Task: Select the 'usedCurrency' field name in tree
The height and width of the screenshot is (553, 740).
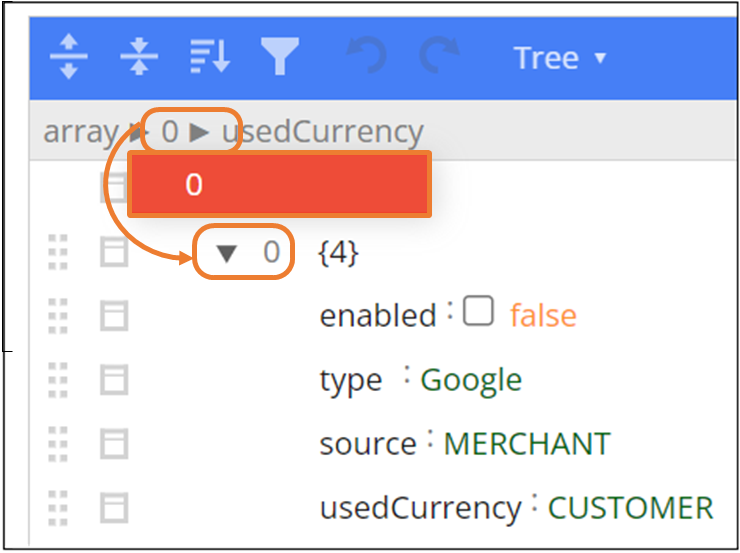Action: coord(420,508)
